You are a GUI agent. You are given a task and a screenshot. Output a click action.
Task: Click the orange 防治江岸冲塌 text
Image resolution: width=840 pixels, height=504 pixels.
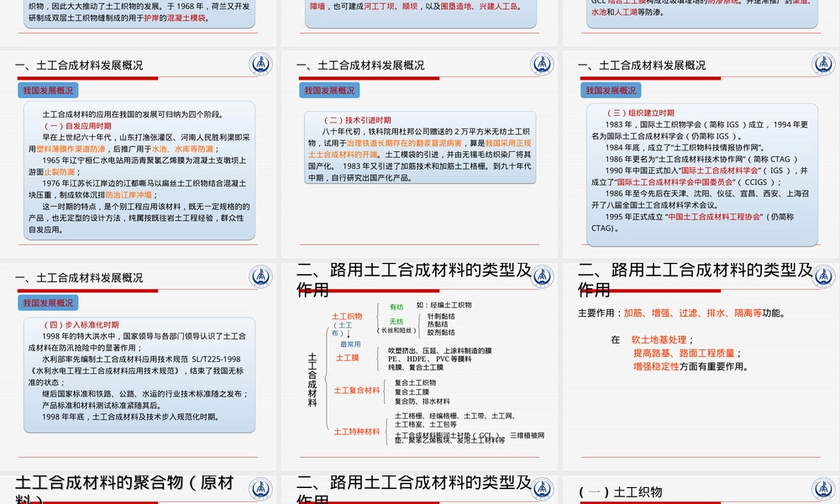129,195
